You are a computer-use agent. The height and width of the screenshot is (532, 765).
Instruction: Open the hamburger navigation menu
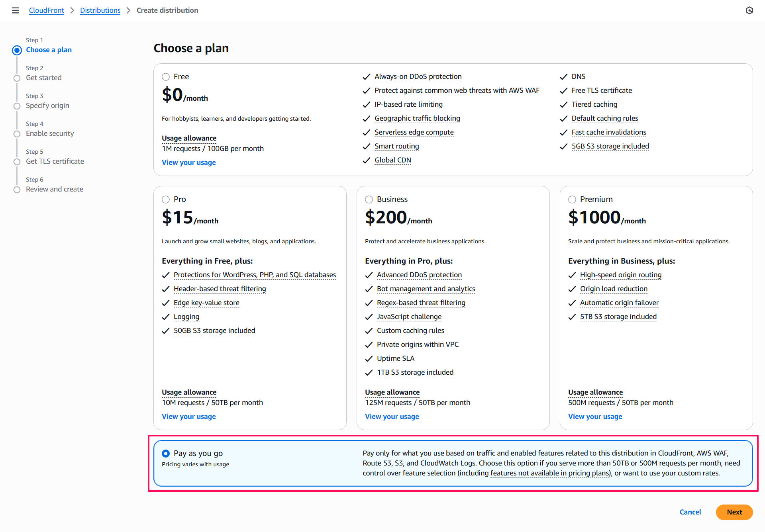coord(16,10)
